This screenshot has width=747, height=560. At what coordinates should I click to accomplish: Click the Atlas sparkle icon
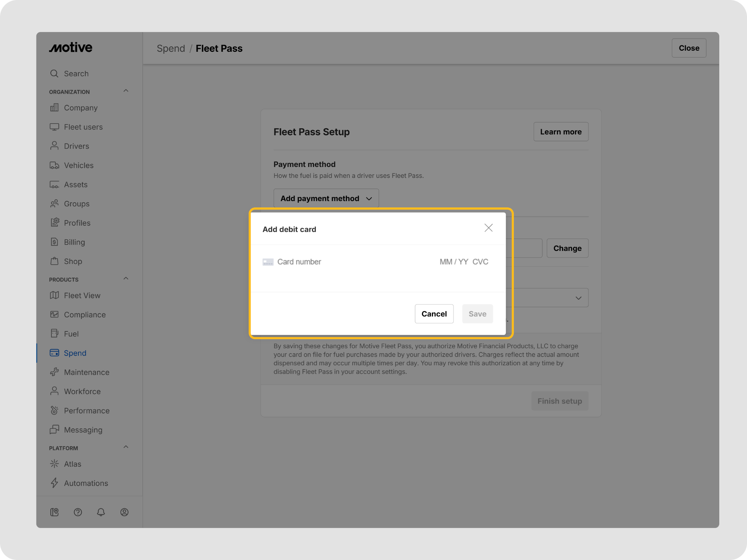(x=54, y=464)
